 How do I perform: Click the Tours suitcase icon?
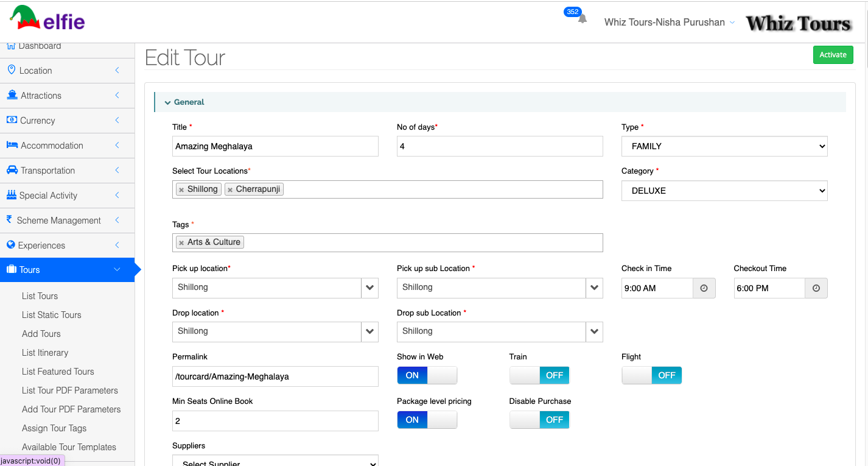12,269
